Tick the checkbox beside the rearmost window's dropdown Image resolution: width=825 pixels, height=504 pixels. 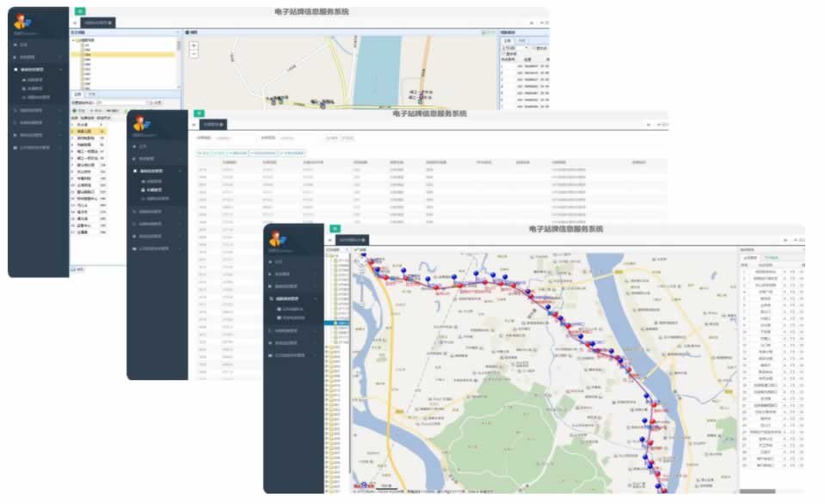point(535,48)
